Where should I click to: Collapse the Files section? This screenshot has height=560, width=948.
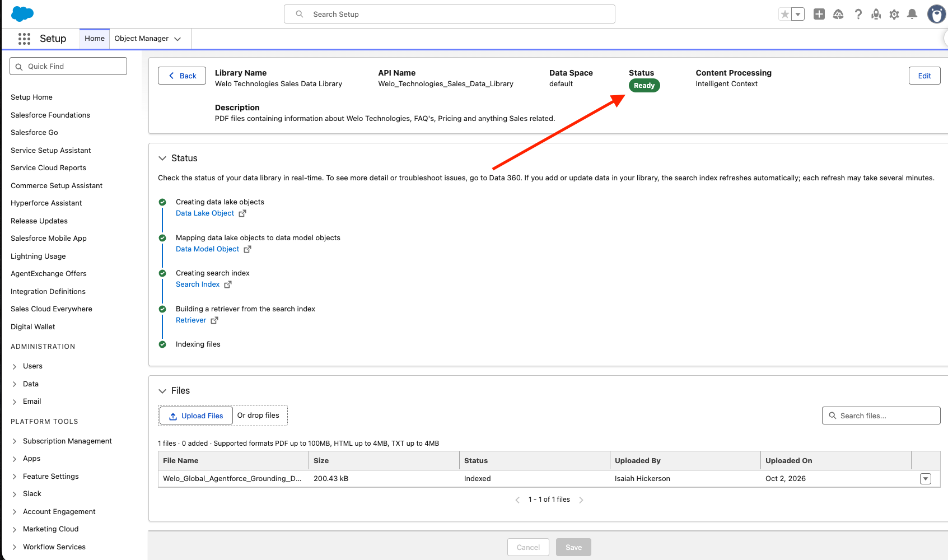coord(162,391)
